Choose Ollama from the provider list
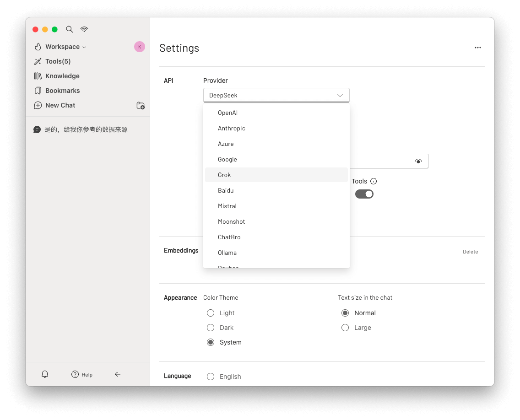Image resolution: width=520 pixels, height=420 pixels. 276,253
